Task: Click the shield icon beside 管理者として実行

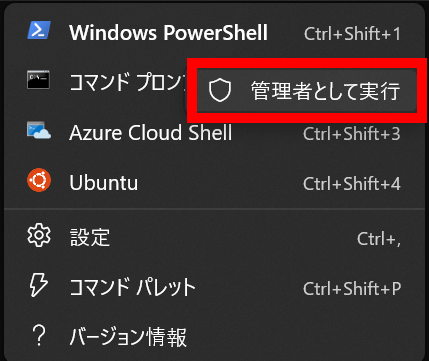Action: 220,91
